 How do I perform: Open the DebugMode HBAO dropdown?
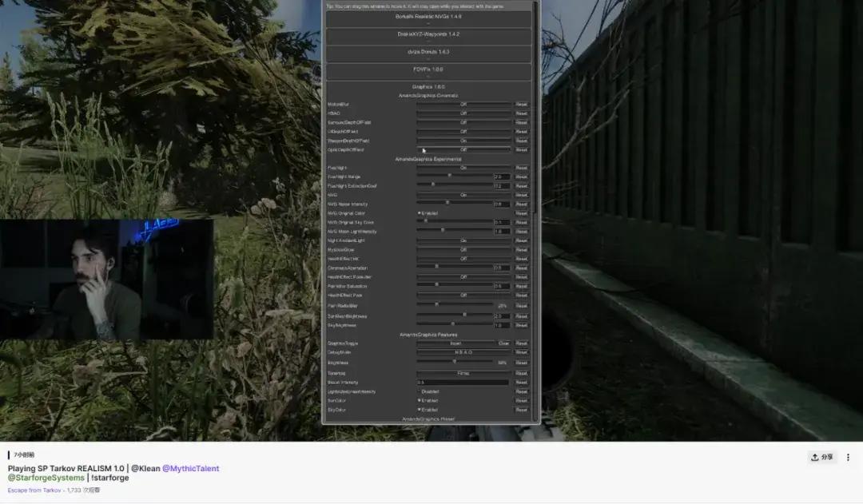(x=463, y=352)
